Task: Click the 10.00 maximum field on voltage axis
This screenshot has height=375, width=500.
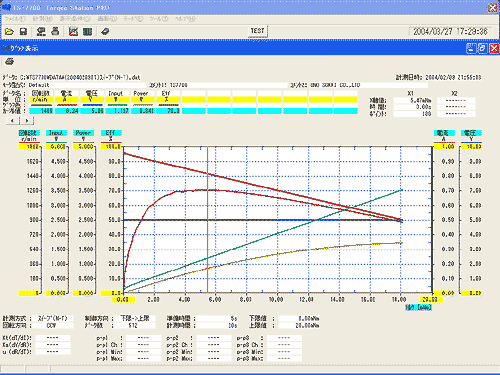Action: [471, 147]
